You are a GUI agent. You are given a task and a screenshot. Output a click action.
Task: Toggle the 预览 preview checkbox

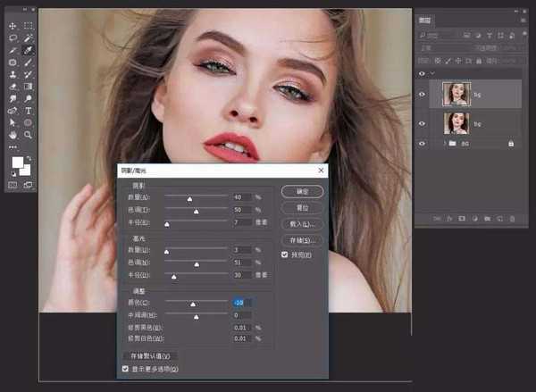285,255
